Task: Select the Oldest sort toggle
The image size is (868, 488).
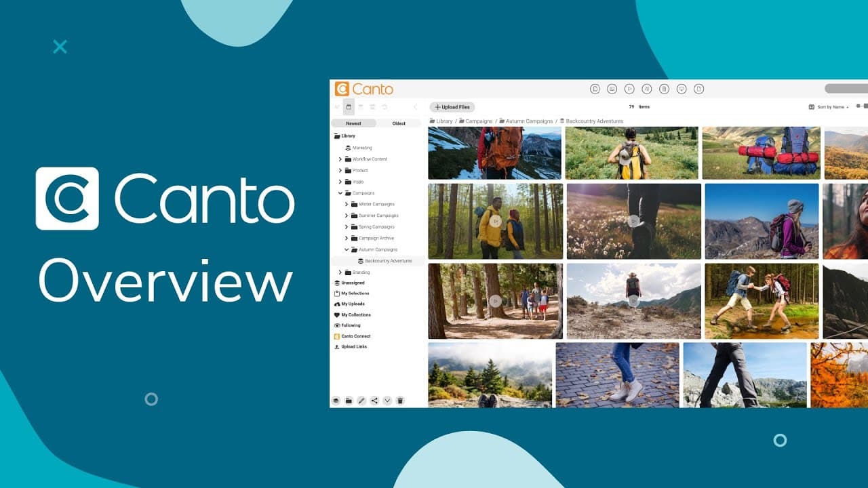Action: pos(399,123)
